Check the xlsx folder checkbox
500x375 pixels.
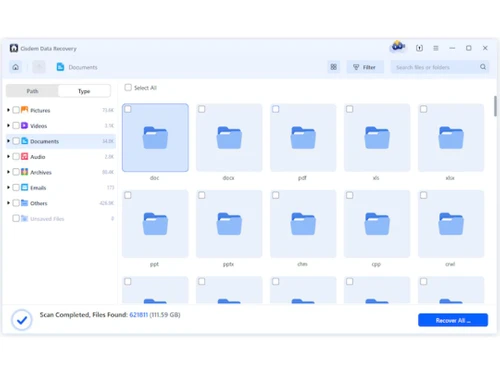(424, 109)
